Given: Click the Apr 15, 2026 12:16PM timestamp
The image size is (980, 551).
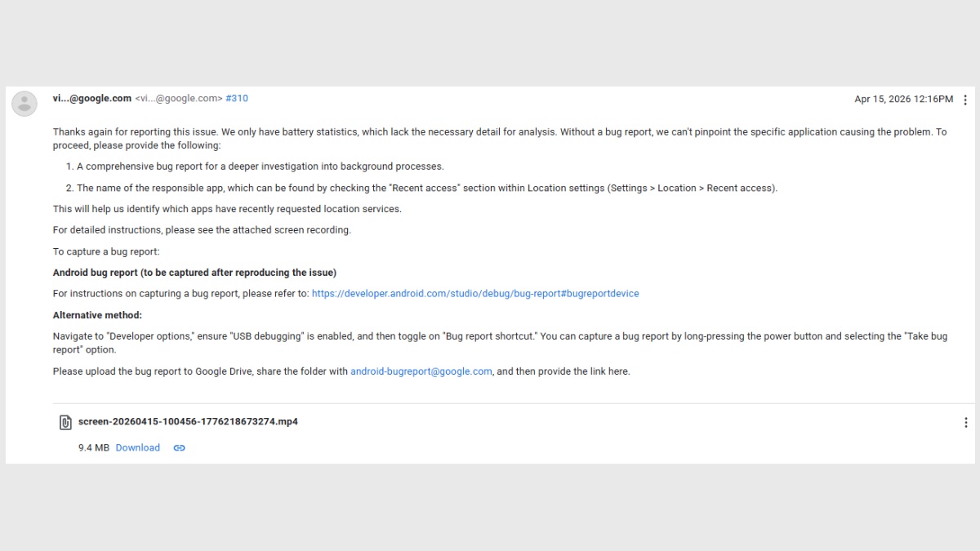Looking at the screenshot, I should pyautogui.click(x=903, y=100).
